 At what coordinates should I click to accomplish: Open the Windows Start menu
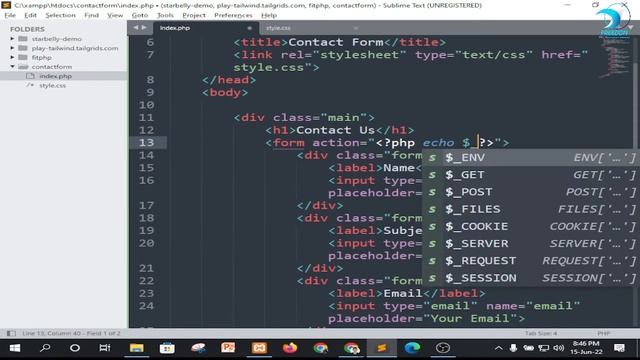(15, 348)
